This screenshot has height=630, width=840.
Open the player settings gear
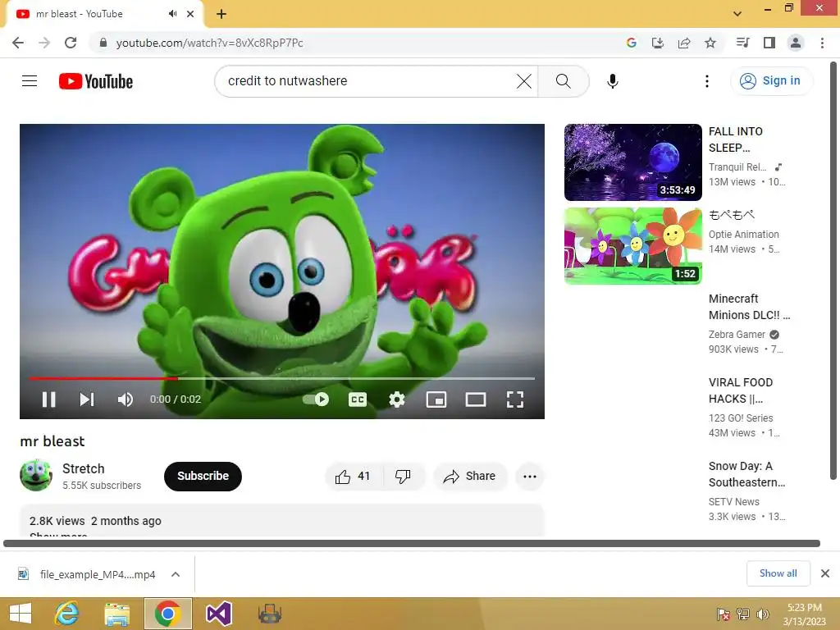[396, 399]
